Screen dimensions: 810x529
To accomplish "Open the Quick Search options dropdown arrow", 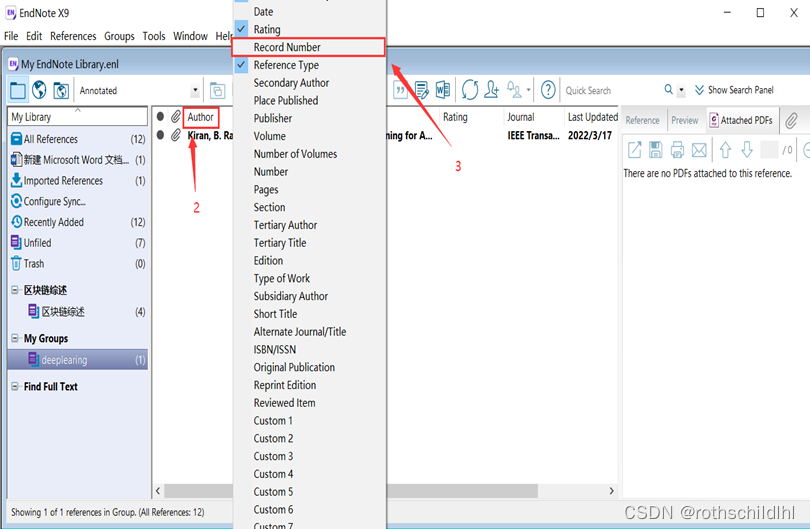I will coord(681,90).
